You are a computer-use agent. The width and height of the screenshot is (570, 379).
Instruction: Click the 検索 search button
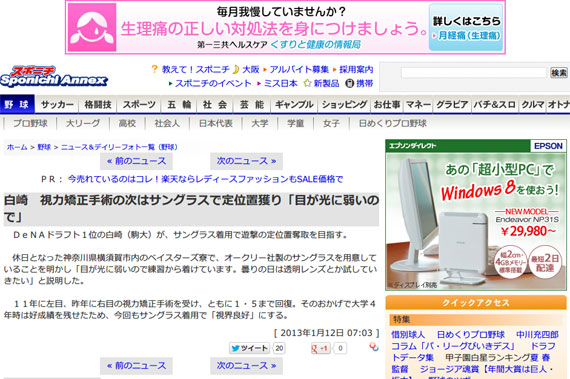[559, 73]
